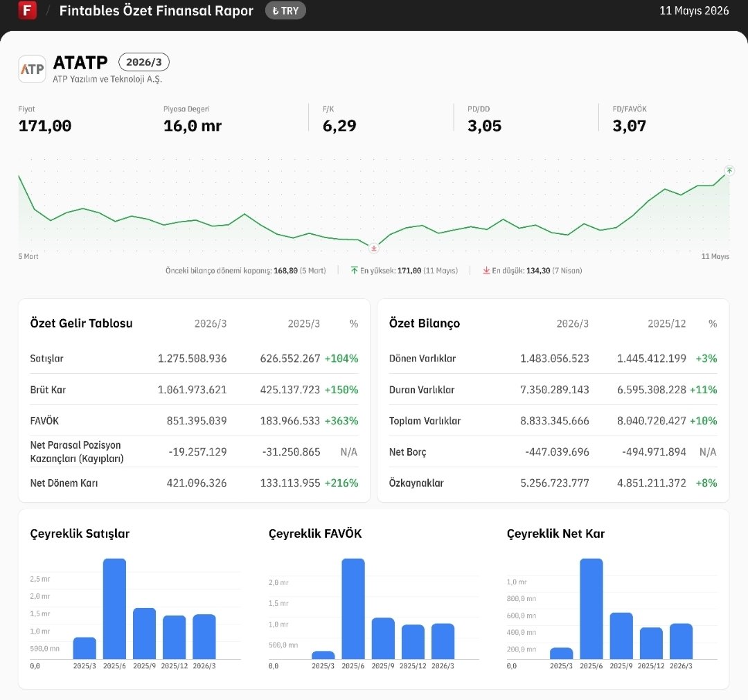The image size is (748, 700).
Task: Click the date 11 Mayıs 2026
Action: coord(693,10)
